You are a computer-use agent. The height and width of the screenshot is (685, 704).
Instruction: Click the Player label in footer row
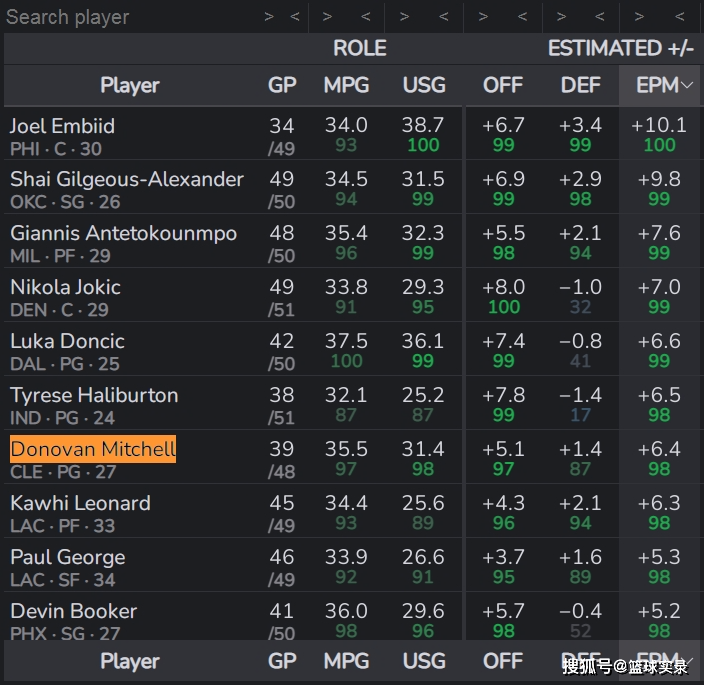pos(129,661)
